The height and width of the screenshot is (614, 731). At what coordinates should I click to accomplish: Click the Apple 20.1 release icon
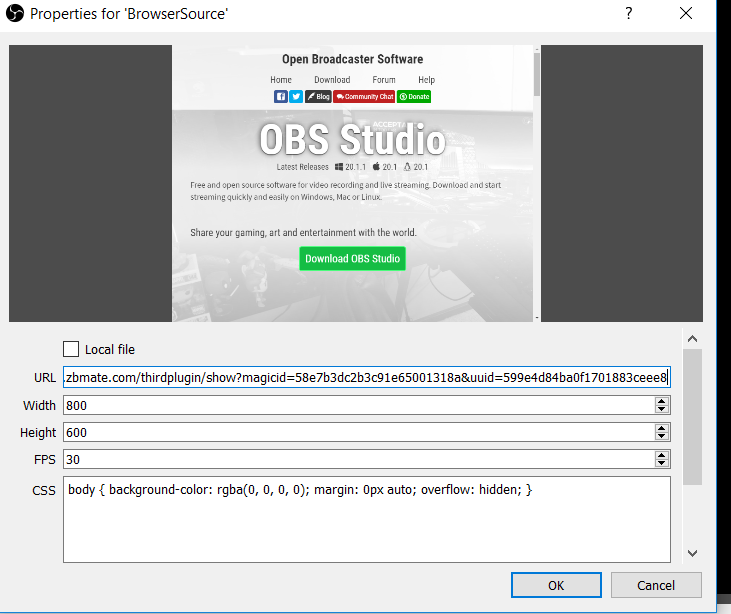point(376,166)
